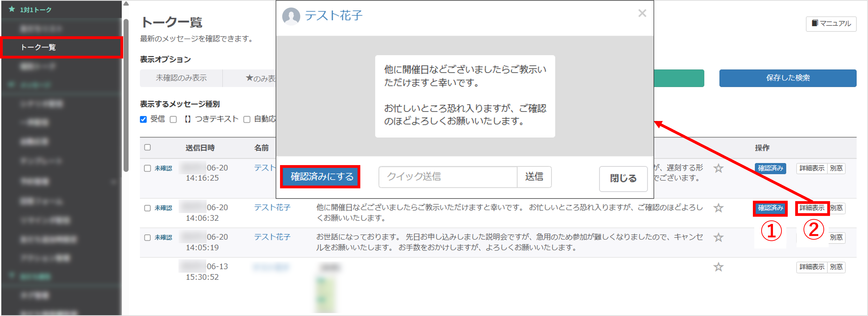The width and height of the screenshot is (868, 316).
Task: Tick the select-all checkbox in table header
Action: tap(147, 147)
